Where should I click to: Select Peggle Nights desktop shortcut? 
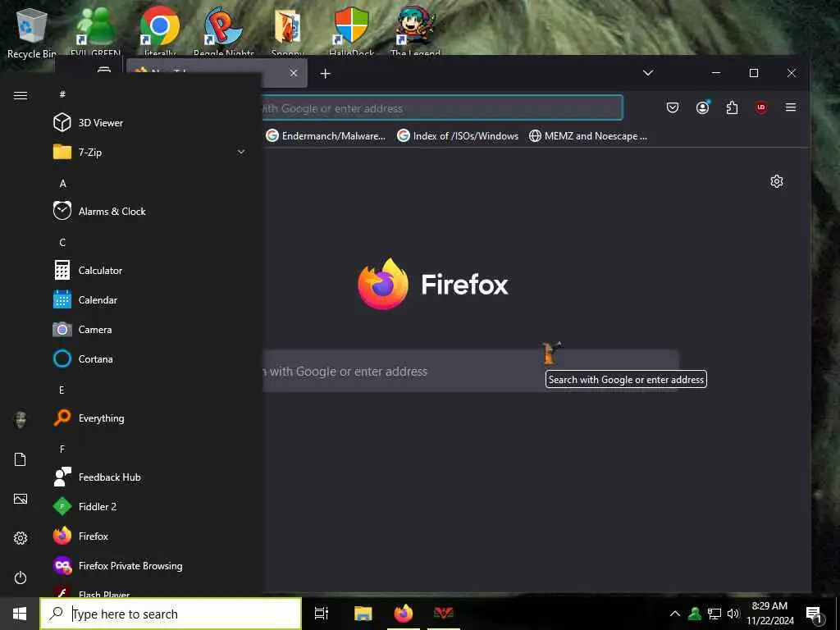pos(224,31)
